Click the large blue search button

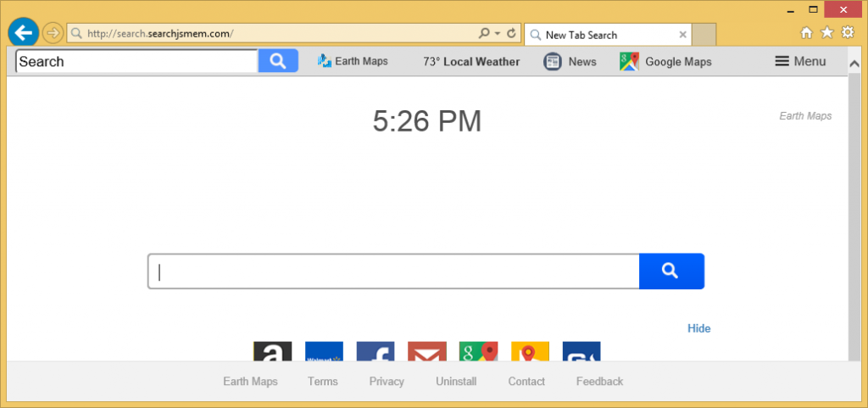pos(671,271)
